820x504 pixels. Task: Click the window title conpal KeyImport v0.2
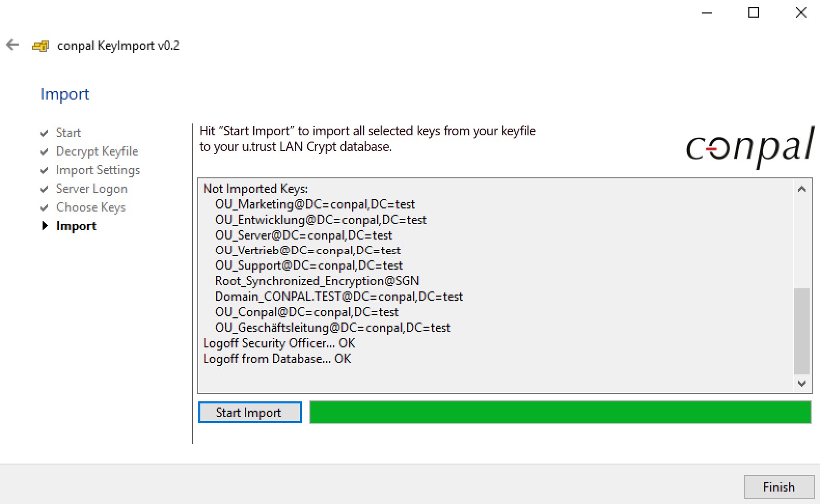(118, 46)
